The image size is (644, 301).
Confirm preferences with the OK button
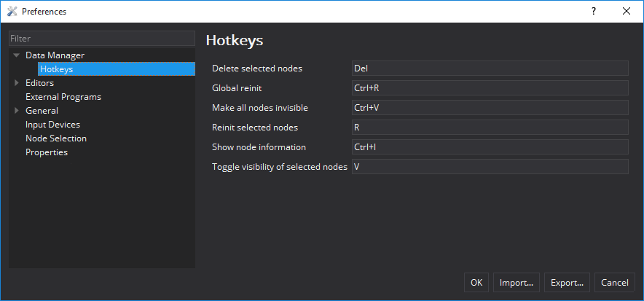476,283
